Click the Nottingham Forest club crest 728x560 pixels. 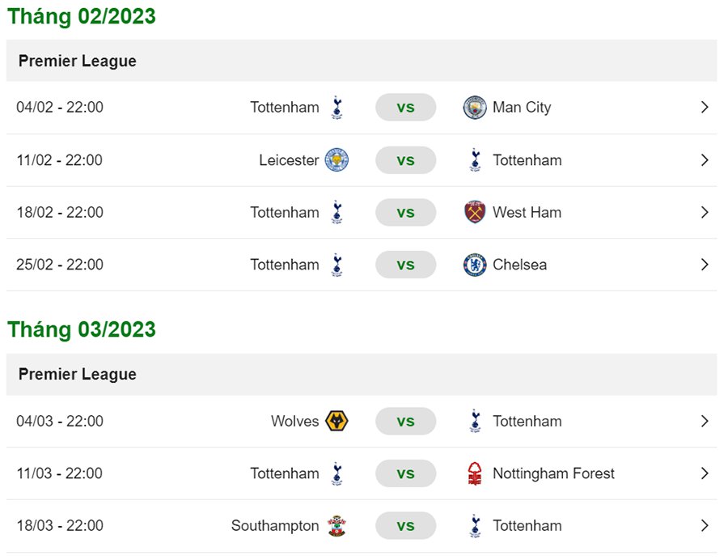point(475,473)
